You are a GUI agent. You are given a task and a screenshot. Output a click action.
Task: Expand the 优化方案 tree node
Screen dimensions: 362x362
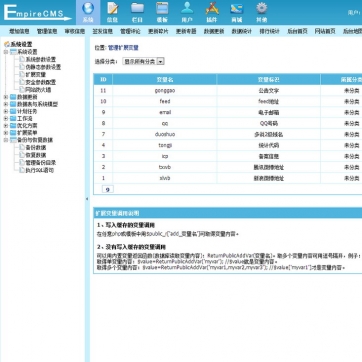pos(6,126)
